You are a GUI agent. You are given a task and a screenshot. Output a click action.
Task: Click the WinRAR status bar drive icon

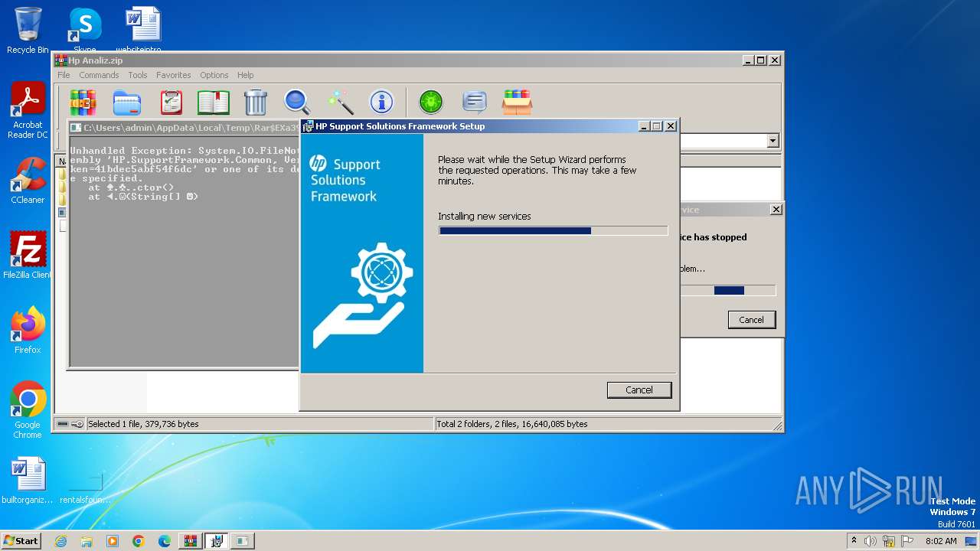click(x=63, y=424)
